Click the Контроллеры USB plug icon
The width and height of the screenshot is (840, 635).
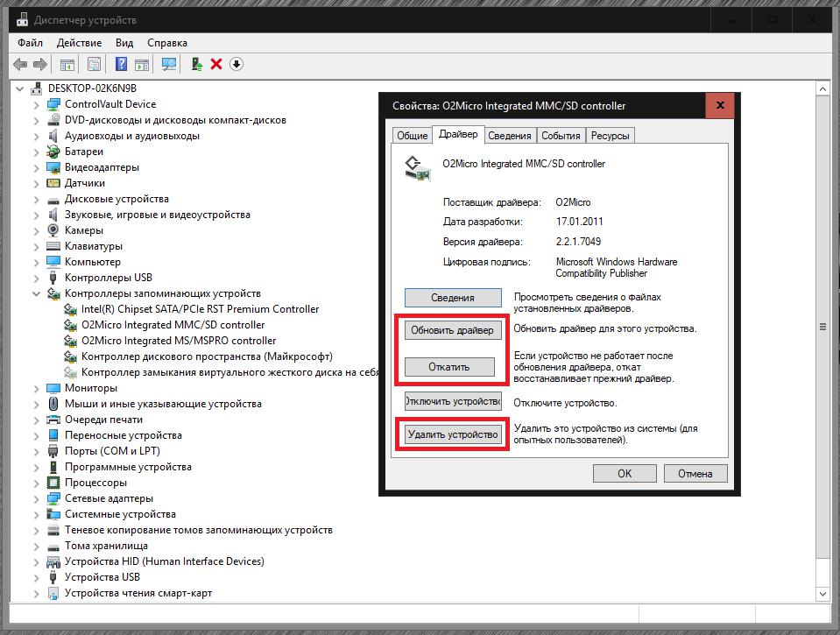[x=53, y=278]
